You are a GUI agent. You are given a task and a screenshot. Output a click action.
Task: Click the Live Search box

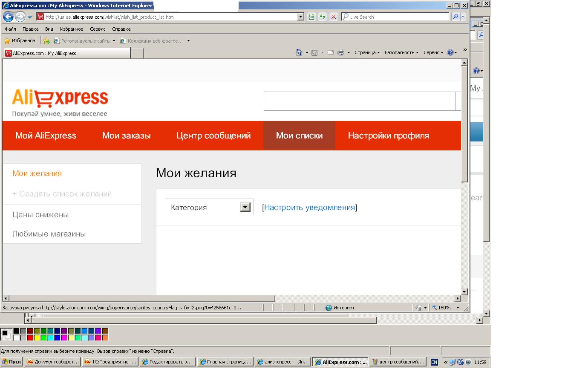point(395,17)
